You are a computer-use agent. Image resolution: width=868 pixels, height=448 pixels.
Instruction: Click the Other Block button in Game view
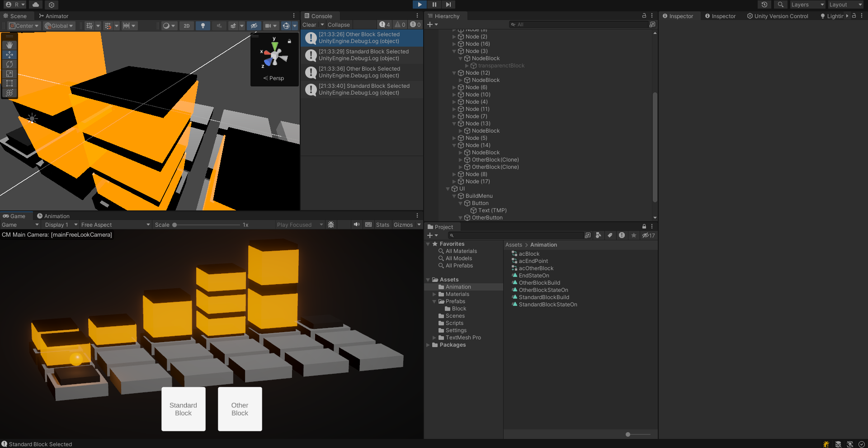(240, 409)
